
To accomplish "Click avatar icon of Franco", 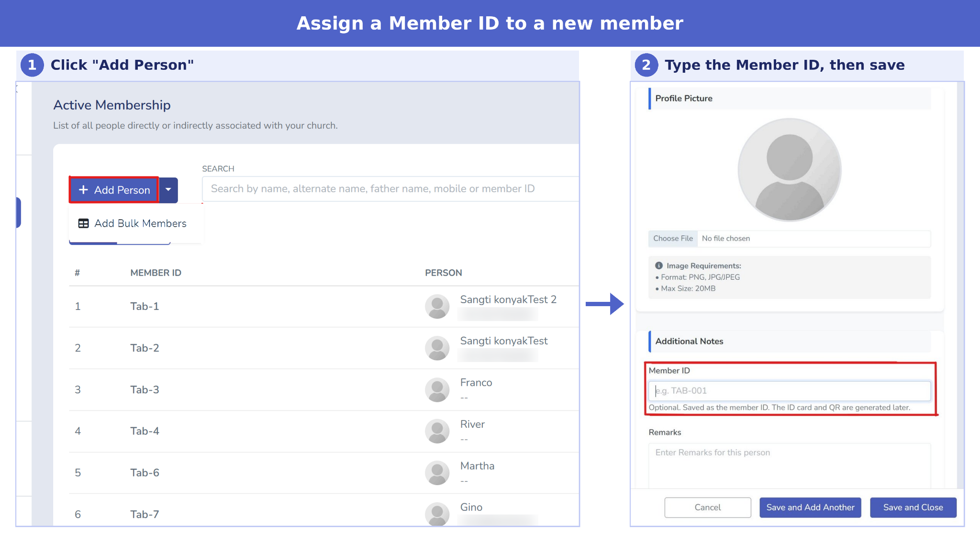I will pos(437,389).
